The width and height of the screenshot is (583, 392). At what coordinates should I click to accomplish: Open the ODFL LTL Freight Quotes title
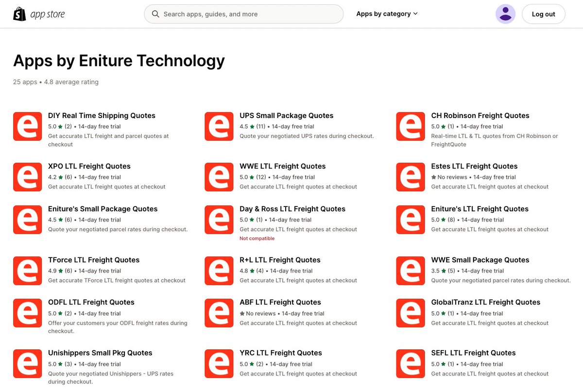click(91, 302)
